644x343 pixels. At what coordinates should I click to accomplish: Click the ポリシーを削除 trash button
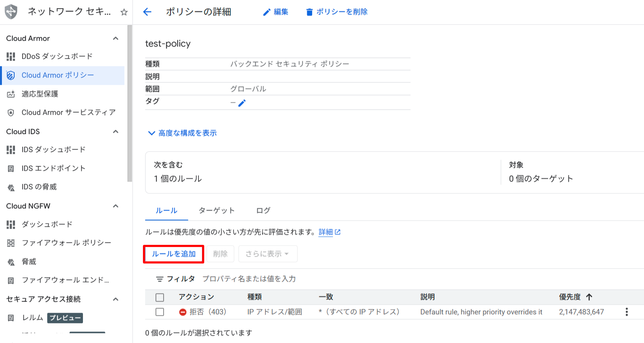coord(336,12)
